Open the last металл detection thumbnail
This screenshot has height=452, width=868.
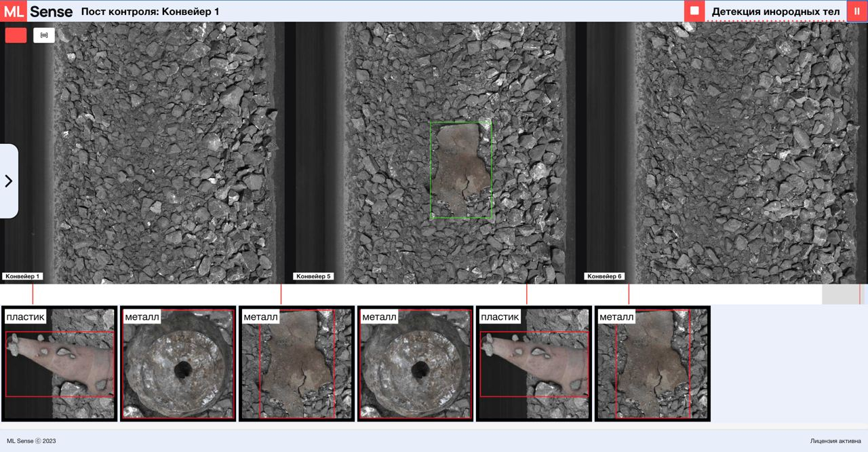pos(652,364)
